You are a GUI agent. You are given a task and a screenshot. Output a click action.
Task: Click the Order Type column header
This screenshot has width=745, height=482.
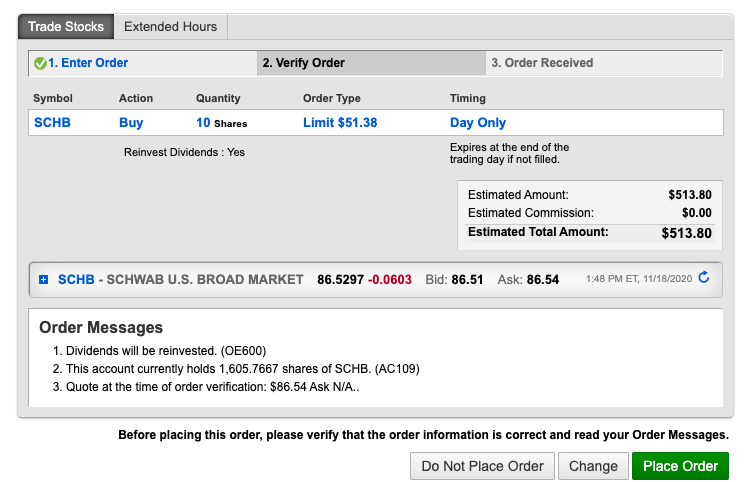332,98
